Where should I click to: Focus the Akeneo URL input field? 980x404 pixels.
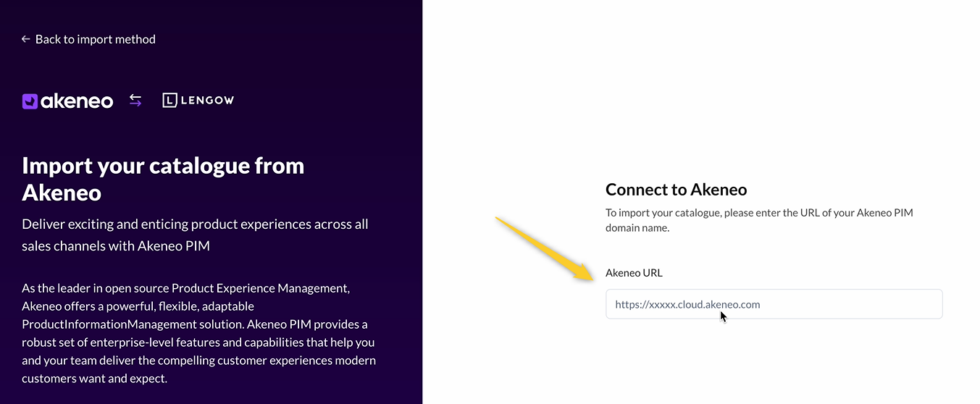[x=774, y=304]
